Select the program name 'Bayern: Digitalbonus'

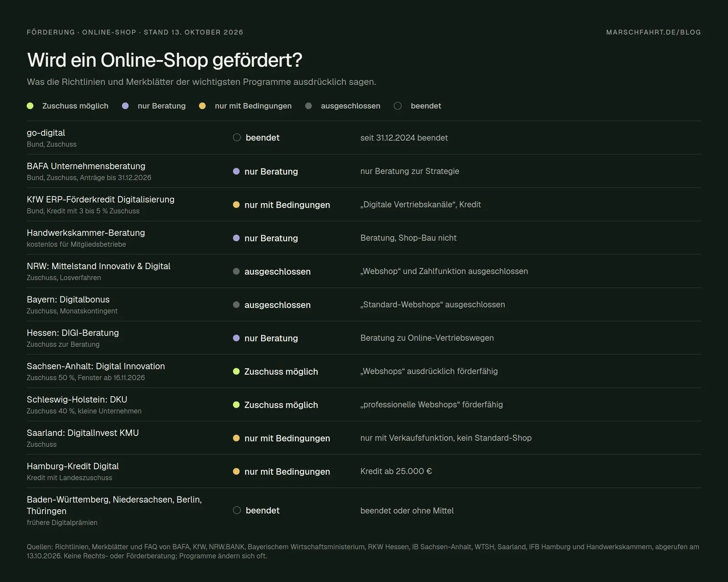(x=68, y=299)
